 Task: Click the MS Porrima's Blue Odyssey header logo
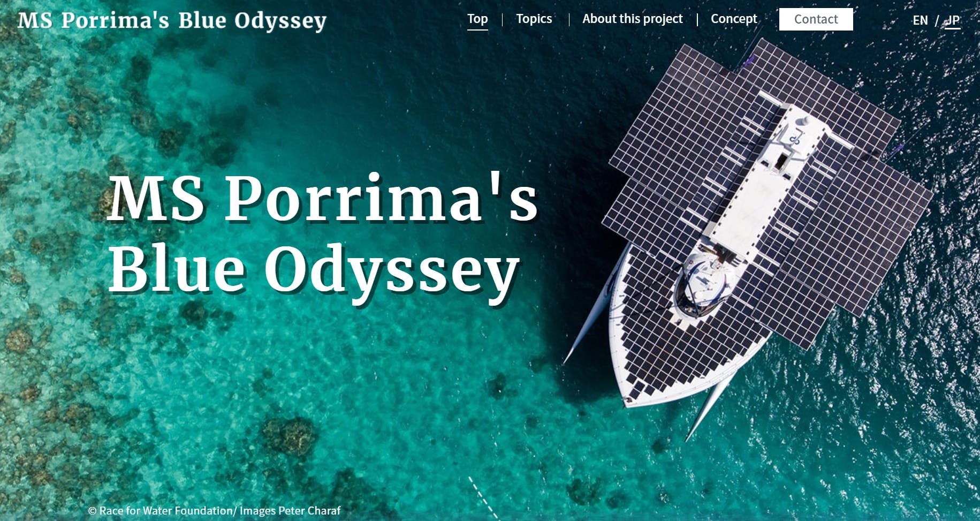tap(172, 21)
